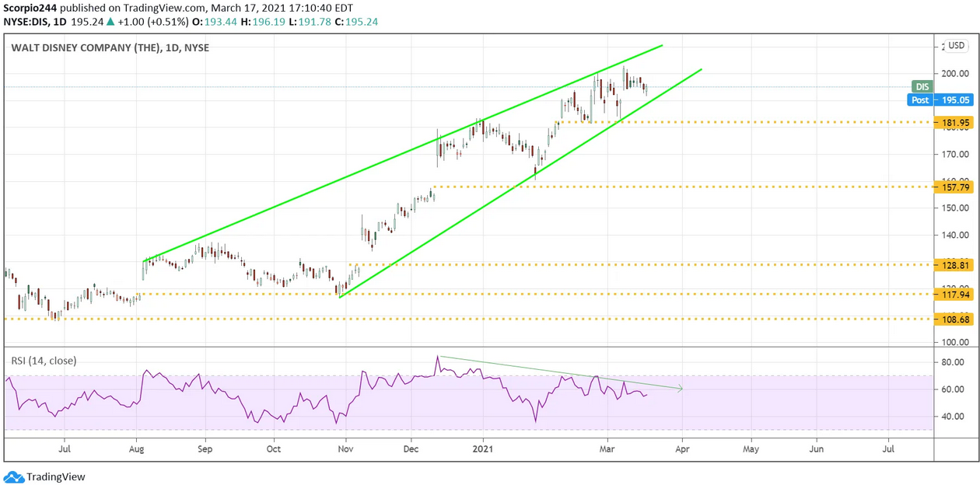Click the 200.00 price axis label

coord(954,74)
